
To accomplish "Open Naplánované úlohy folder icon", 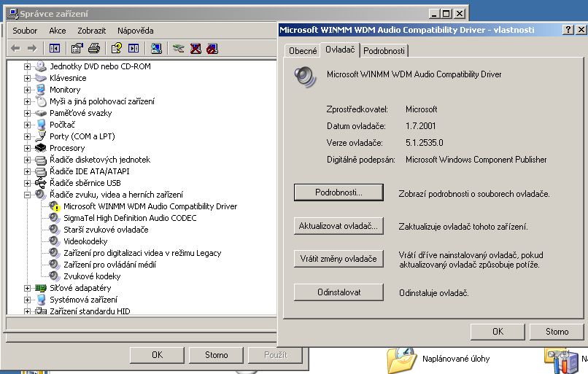I will click(402, 359).
